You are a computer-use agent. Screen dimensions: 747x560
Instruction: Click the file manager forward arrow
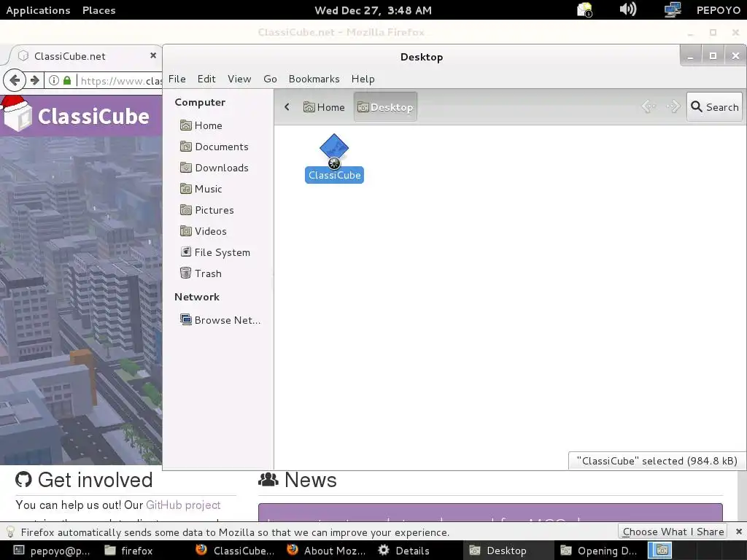673,106
